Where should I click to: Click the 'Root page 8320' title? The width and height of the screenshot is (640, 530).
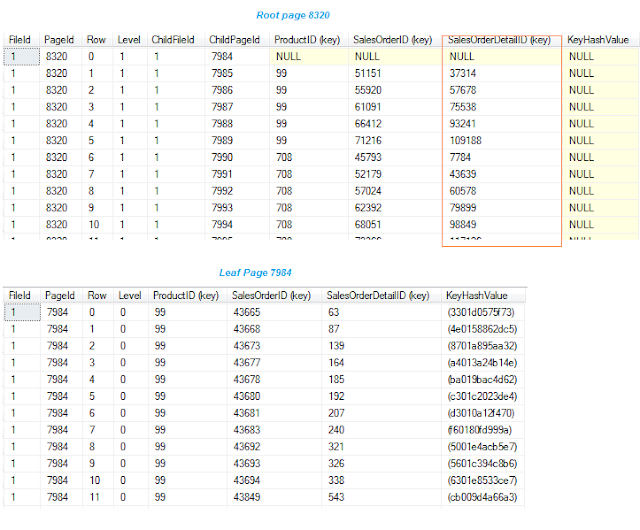[293, 16]
